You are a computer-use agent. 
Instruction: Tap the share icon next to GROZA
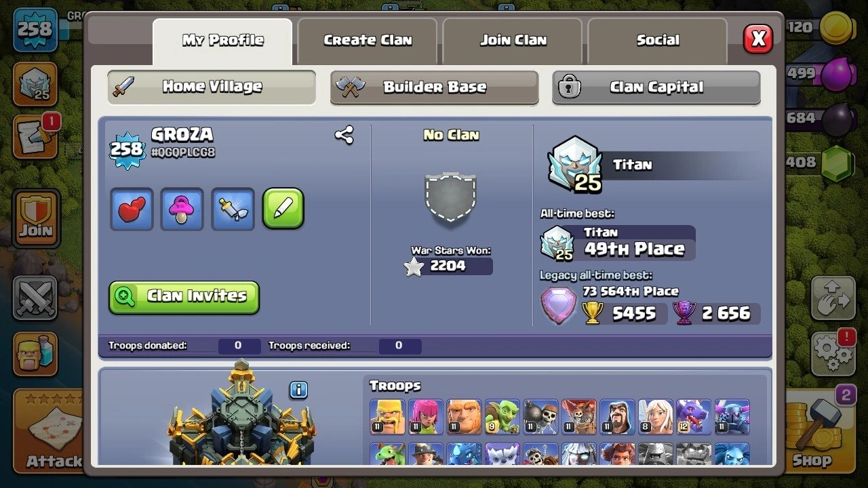[344, 135]
